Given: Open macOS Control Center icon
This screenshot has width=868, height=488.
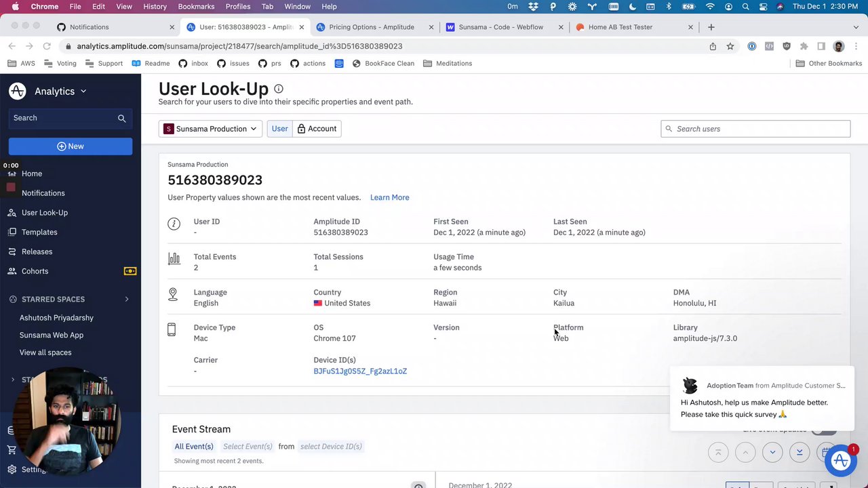Looking at the screenshot, I should [763, 7].
